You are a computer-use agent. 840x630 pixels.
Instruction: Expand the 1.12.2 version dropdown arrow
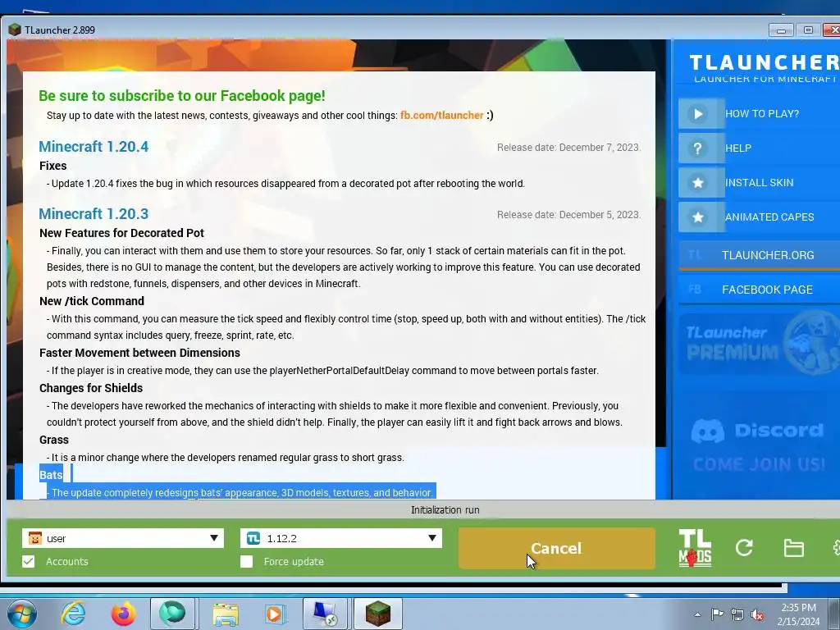[x=432, y=538]
